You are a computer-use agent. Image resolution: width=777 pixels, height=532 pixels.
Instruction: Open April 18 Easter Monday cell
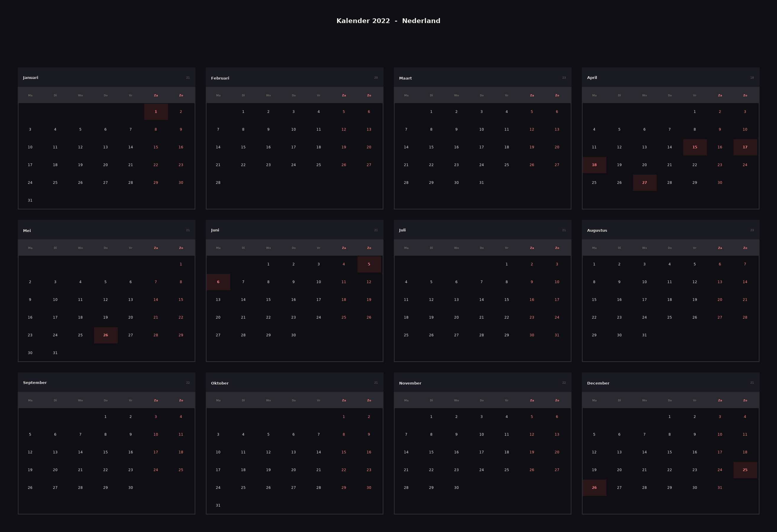pyautogui.click(x=594, y=165)
